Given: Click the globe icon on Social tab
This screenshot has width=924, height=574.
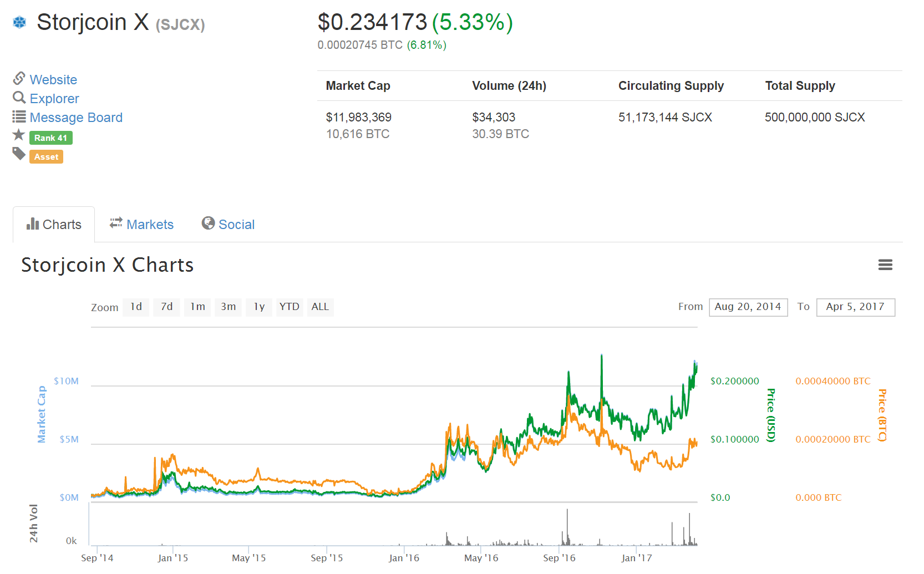Looking at the screenshot, I should click(208, 223).
